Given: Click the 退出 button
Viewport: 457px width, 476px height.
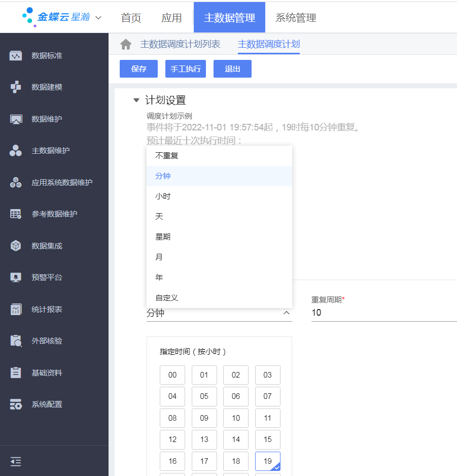Looking at the screenshot, I should coord(232,69).
